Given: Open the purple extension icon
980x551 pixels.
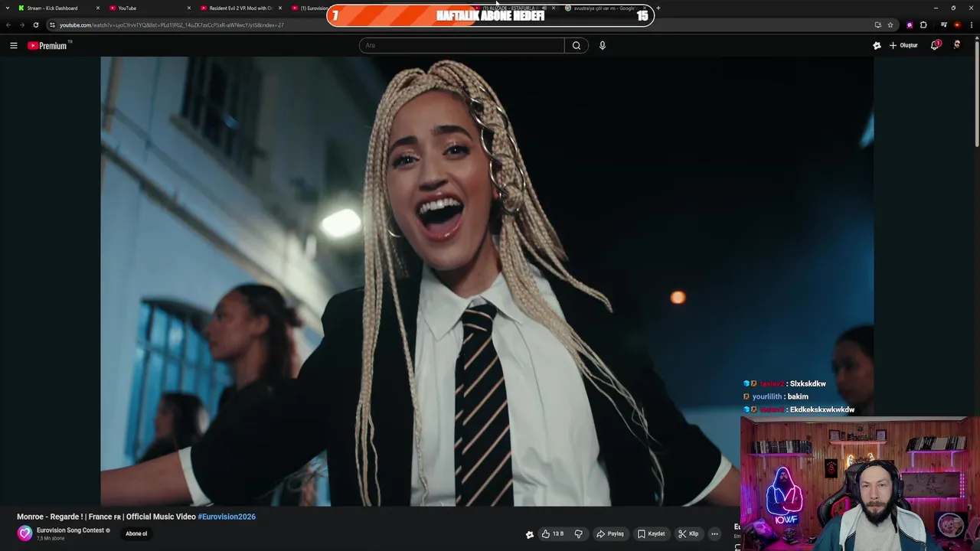Looking at the screenshot, I should click(910, 24).
